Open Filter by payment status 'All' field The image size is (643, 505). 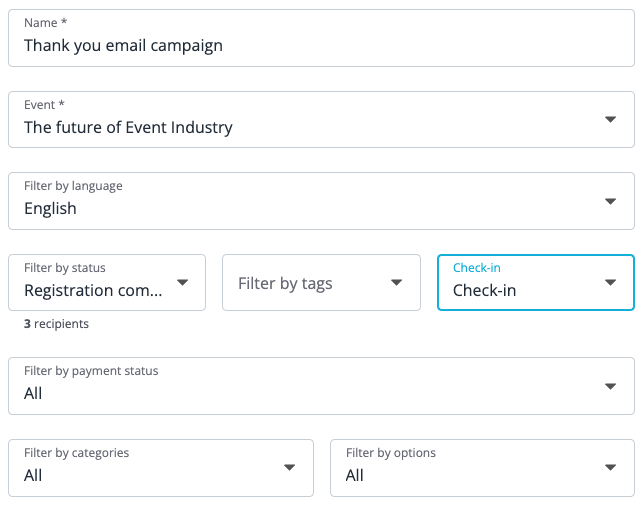pyautogui.click(x=322, y=386)
